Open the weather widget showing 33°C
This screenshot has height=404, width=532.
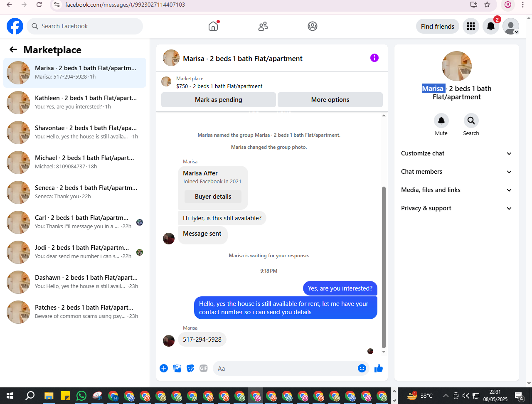420,395
